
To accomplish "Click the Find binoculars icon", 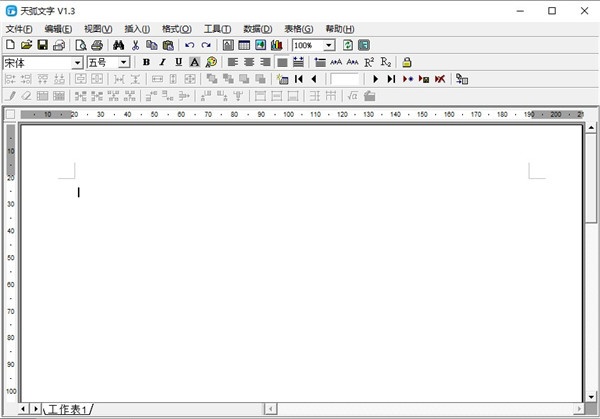I will [117, 45].
